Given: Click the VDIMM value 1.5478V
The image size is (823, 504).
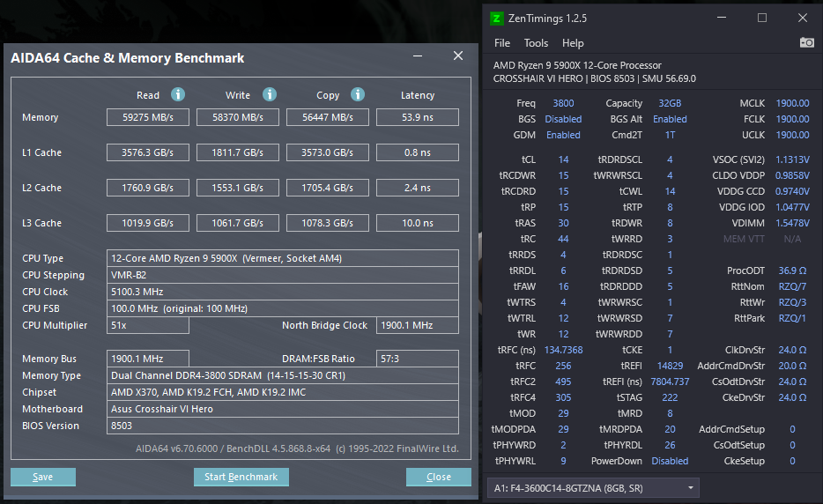Looking at the screenshot, I should [792, 223].
